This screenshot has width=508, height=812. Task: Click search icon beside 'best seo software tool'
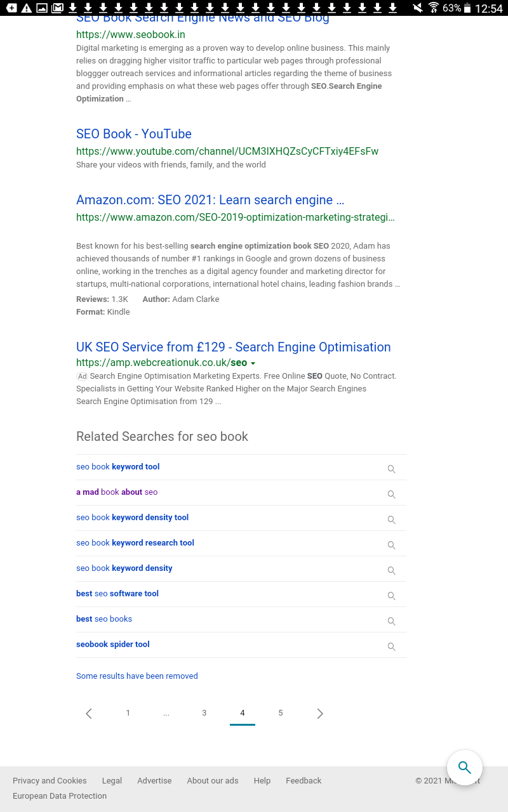pyautogui.click(x=391, y=596)
